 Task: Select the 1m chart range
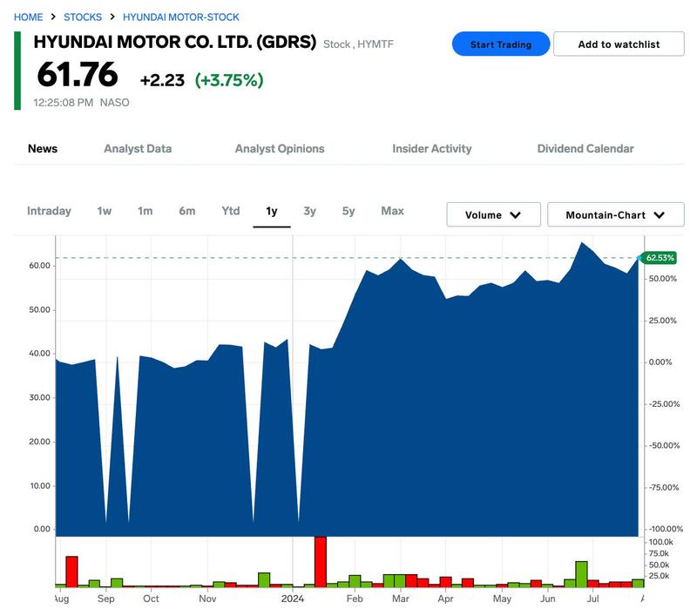(x=145, y=211)
